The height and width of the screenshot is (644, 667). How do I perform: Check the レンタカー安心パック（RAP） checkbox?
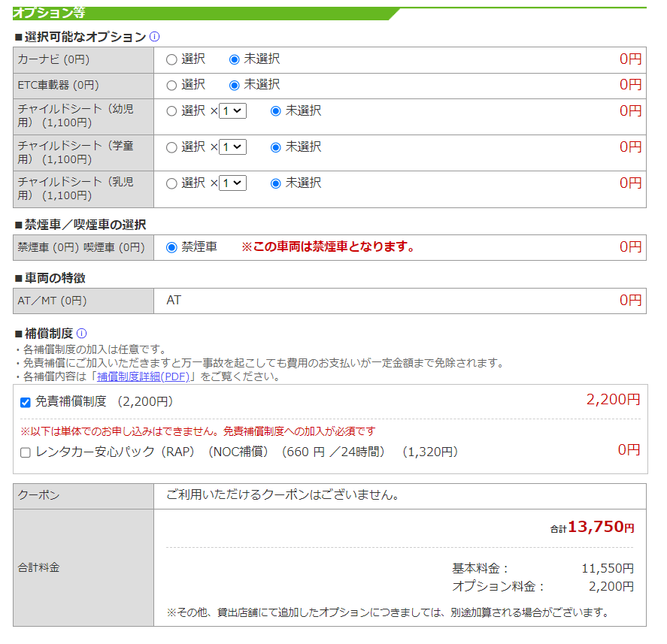[26, 452]
